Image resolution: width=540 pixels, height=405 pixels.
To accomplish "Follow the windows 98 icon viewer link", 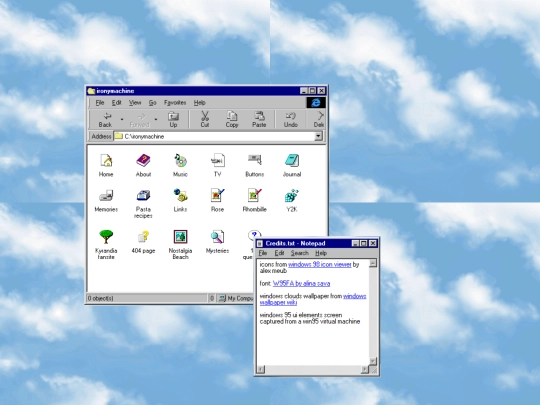I will click(x=320, y=264).
